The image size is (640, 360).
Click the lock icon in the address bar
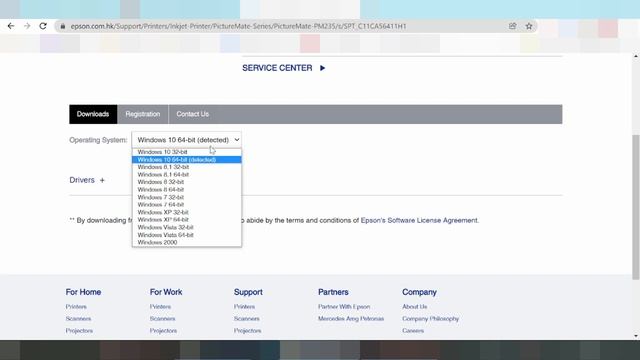(62, 26)
